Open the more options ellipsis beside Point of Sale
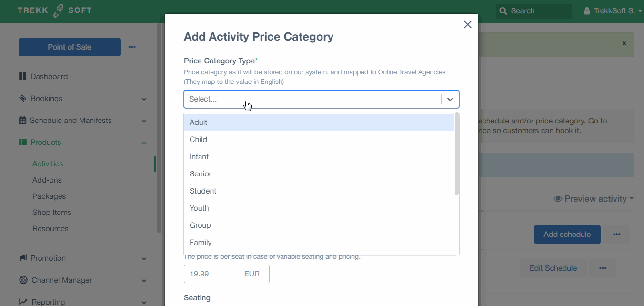Screen dimensions: 644x306 (x=132, y=47)
